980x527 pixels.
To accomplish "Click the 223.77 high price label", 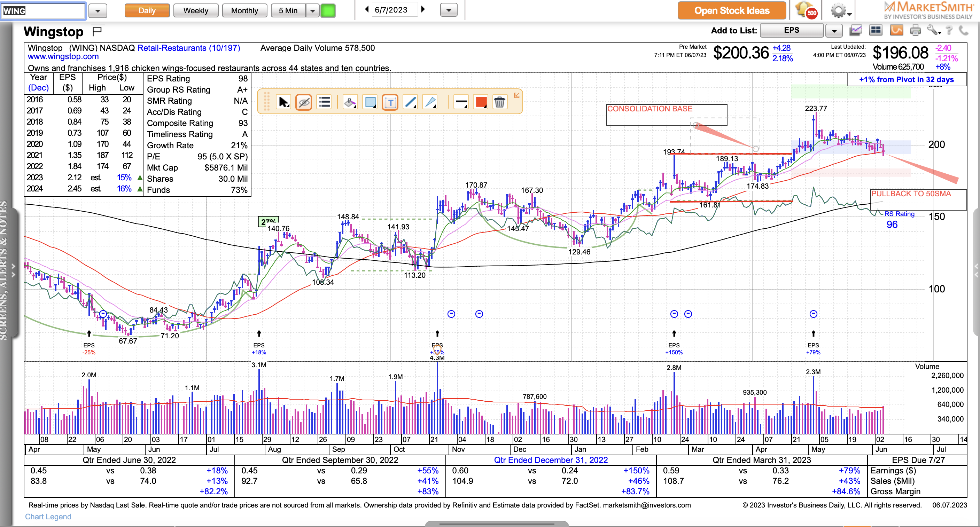I will (x=816, y=108).
